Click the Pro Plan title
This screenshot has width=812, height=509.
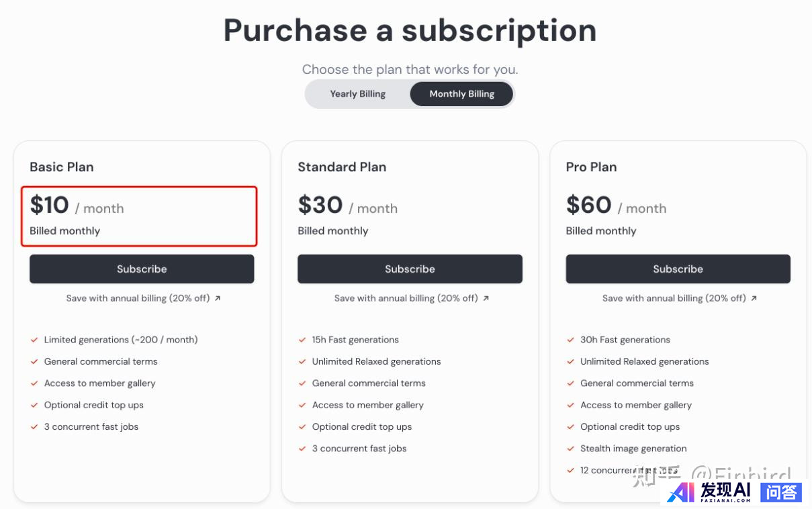pyautogui.click(x=591, y=167)
